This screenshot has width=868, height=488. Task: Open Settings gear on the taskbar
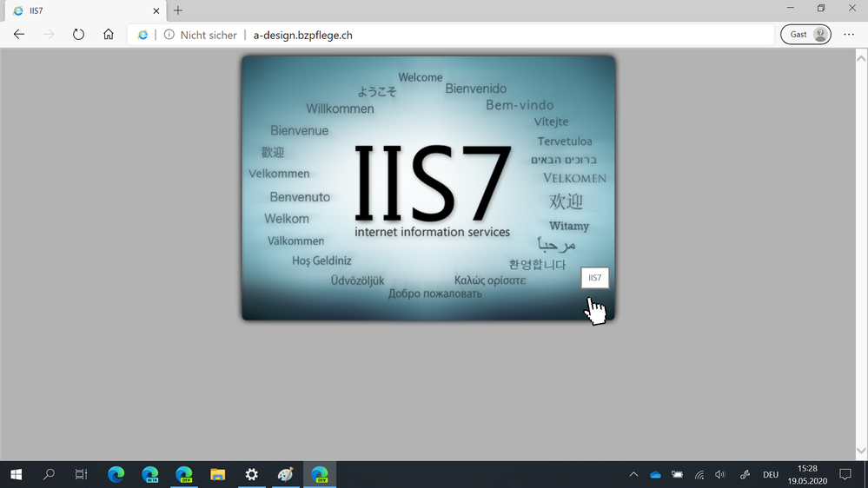(251, 474)
